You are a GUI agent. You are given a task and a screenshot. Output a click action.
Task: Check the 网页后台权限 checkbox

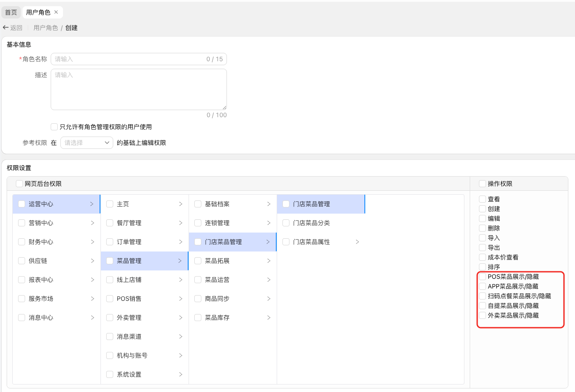click(19, 184)
